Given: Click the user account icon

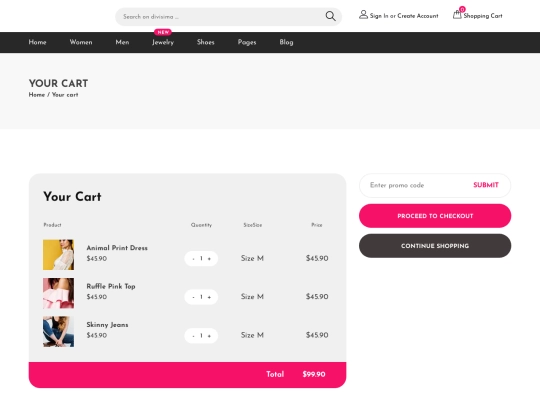Looking at the screenshot, I should [x=363, y=15].
